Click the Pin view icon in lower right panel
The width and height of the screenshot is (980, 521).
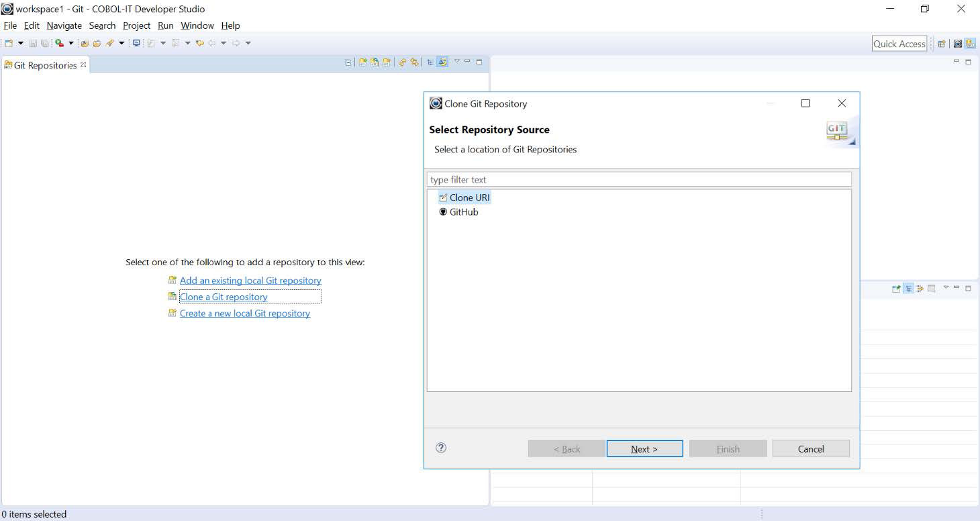click(896, 289)
